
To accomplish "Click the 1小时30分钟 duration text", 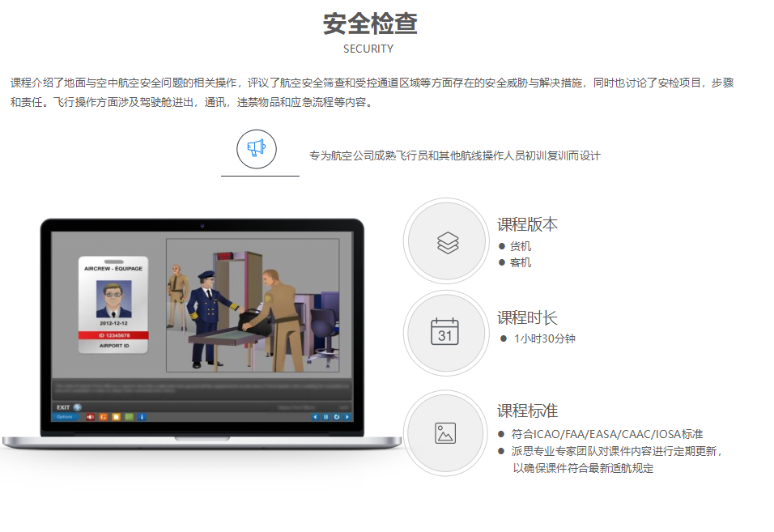I will point(544,338).
